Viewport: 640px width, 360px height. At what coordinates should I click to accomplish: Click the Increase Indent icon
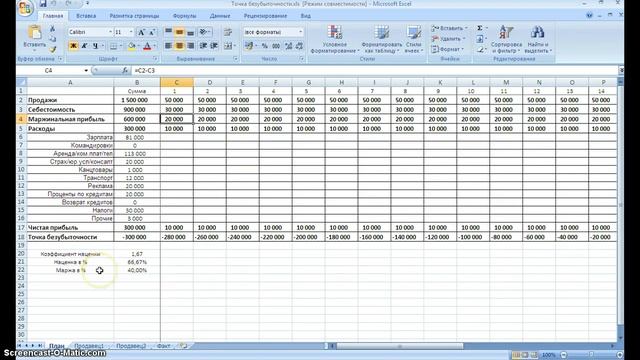coord(214,46)
